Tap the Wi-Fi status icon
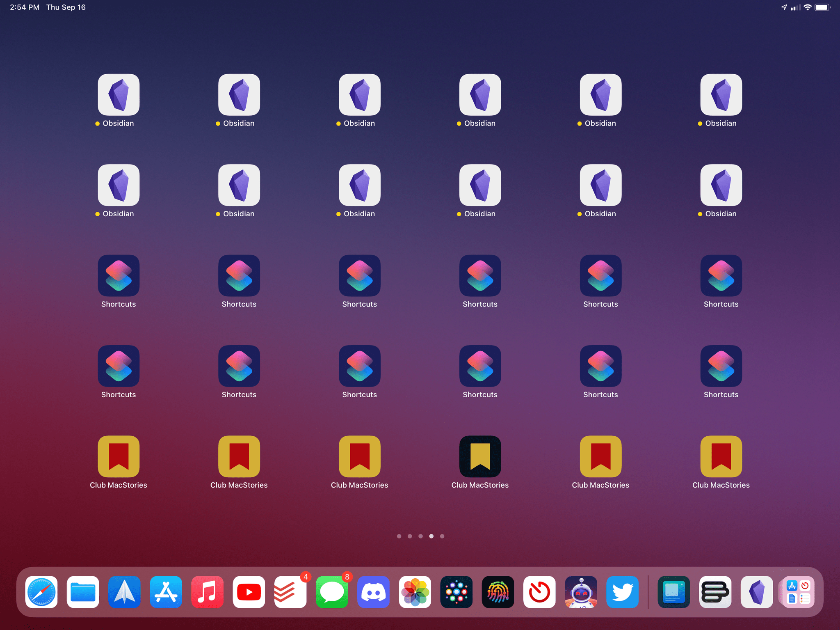 click(807, 7)
